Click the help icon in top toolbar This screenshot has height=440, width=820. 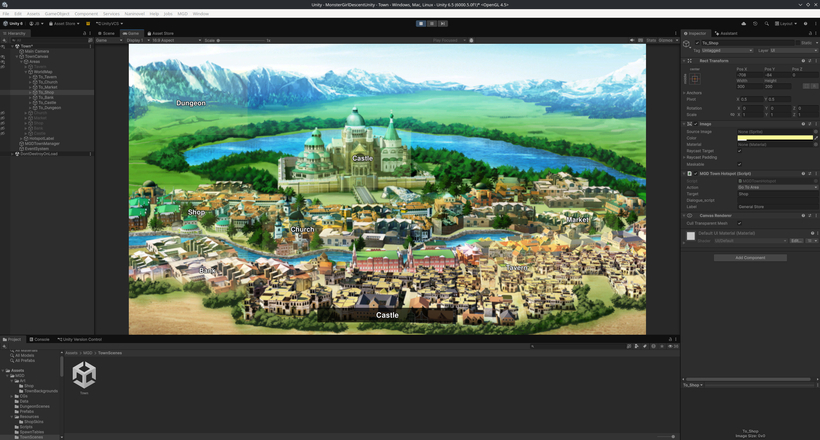(x=805, y=24)
